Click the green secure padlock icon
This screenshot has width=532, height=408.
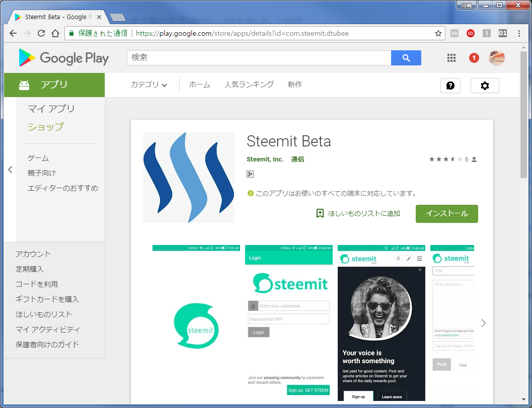tap(71, 33)
